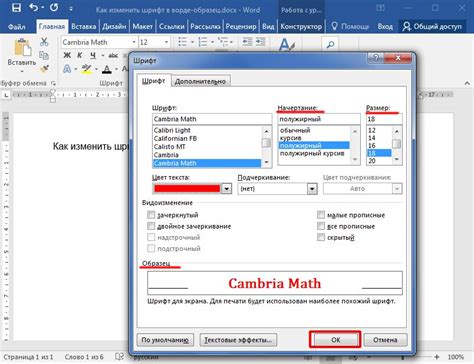Click the zoom in plus on the zoom slider
Image resolution: width=474 pixels, height=364 pixels.
point(437,357)
